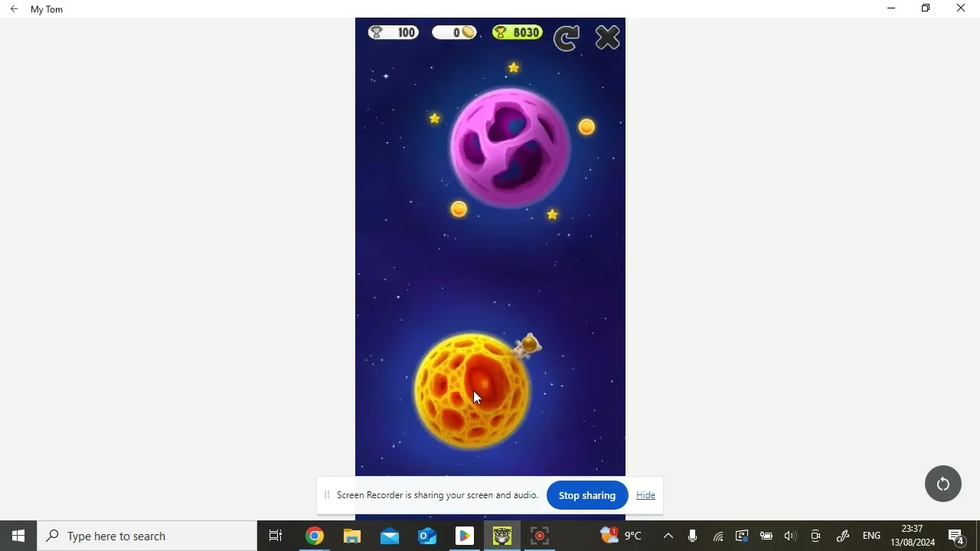Click the gold coin below-left of pink planet

click(x=459, y=209)
